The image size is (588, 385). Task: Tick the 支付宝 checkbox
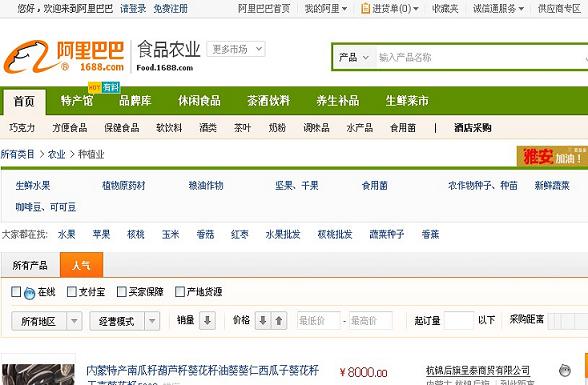(71, 292)
